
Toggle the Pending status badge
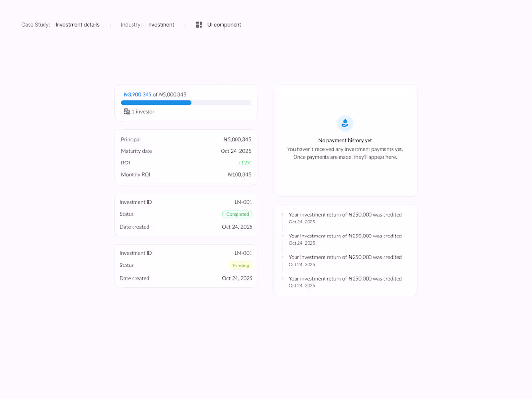coord(240,265)
